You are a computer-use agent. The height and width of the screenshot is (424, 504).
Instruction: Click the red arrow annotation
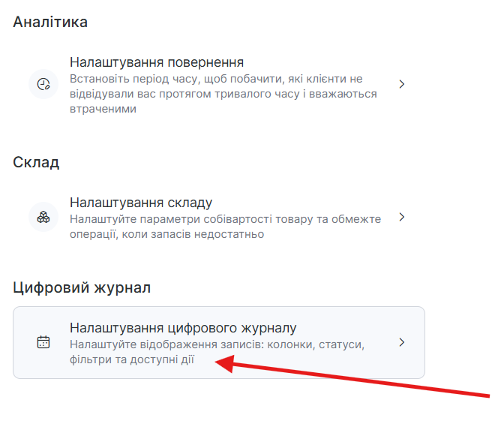tap(360, 380)
